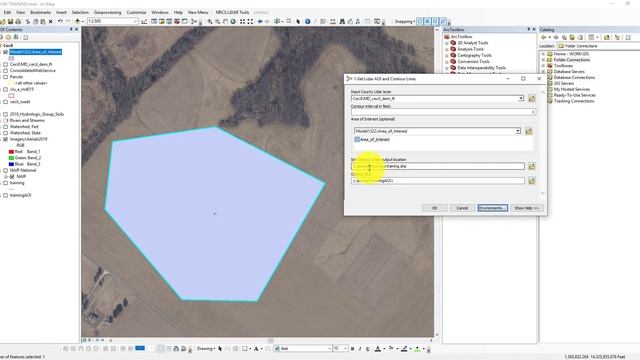This screenshot has width=640, height=360.
Task: Click the Catalog Go To Home Folder icon
Action: pos(572,37)
